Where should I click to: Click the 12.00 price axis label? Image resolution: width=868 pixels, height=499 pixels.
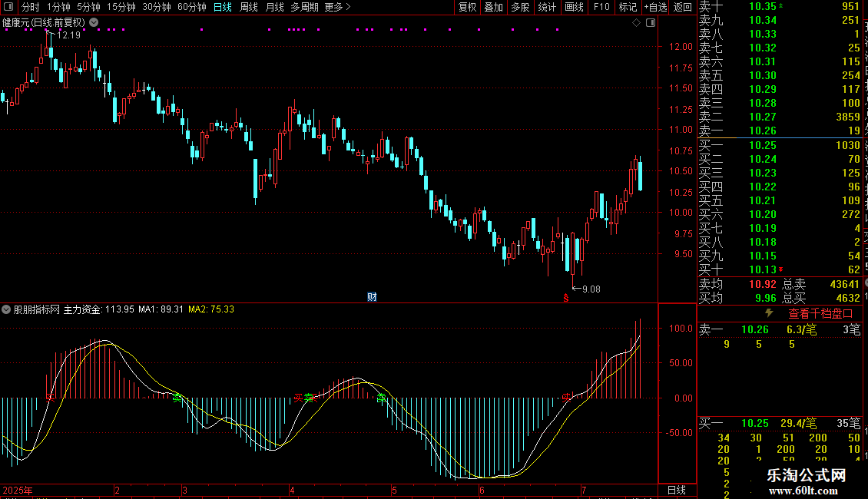(x=681, y=47)
